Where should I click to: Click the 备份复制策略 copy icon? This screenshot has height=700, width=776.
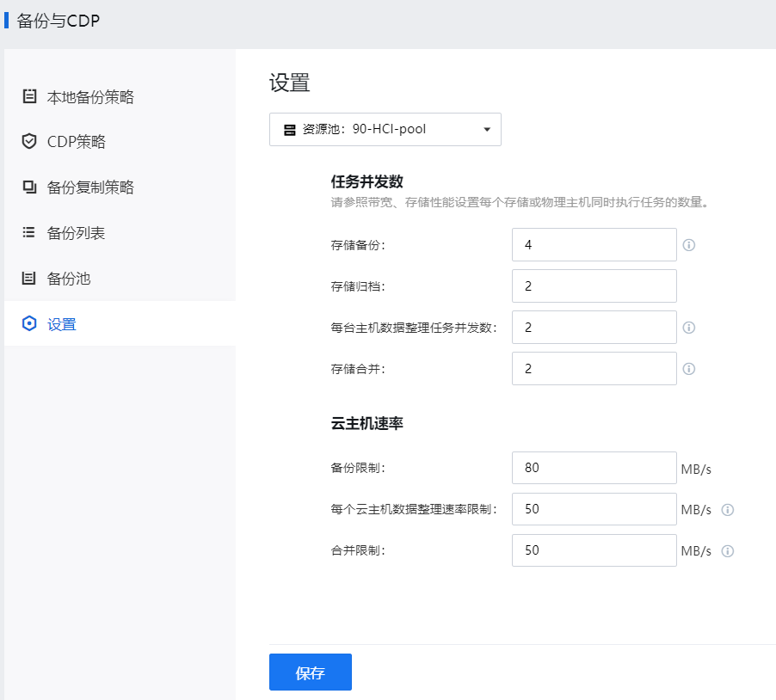29,187
